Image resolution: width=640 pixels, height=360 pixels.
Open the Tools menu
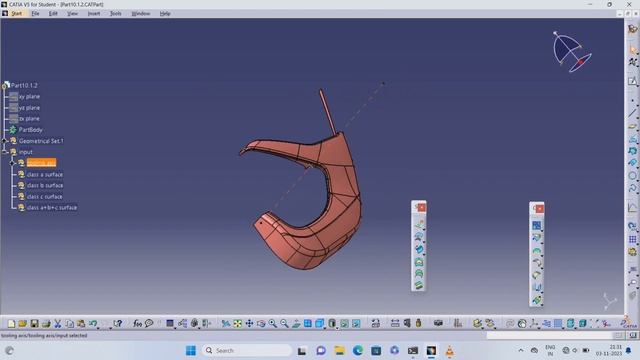tap(116, 13)
